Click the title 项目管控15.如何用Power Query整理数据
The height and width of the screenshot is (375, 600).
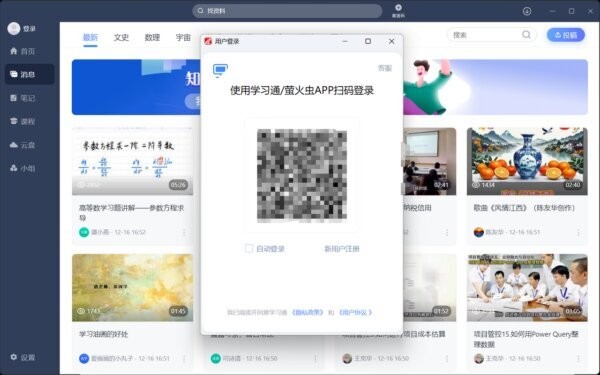526,339
